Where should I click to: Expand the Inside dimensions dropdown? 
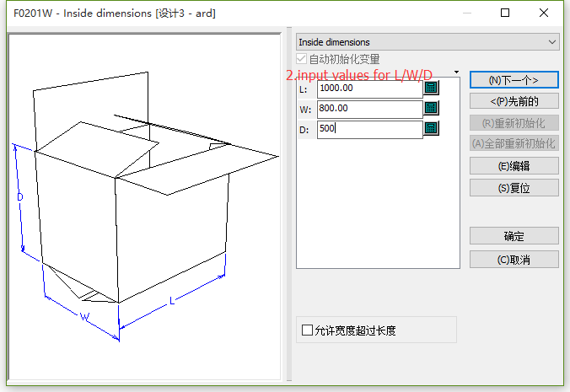click(x=552, y=41)
